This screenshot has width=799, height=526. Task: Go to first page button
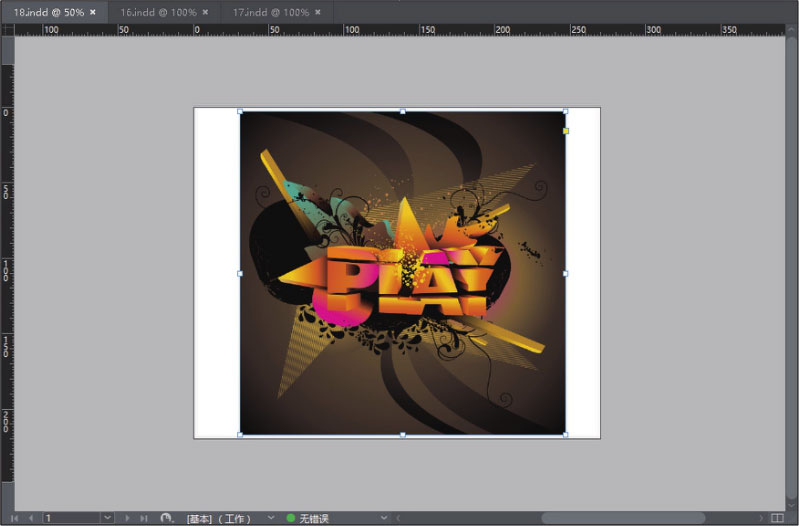tap(14, 518)
